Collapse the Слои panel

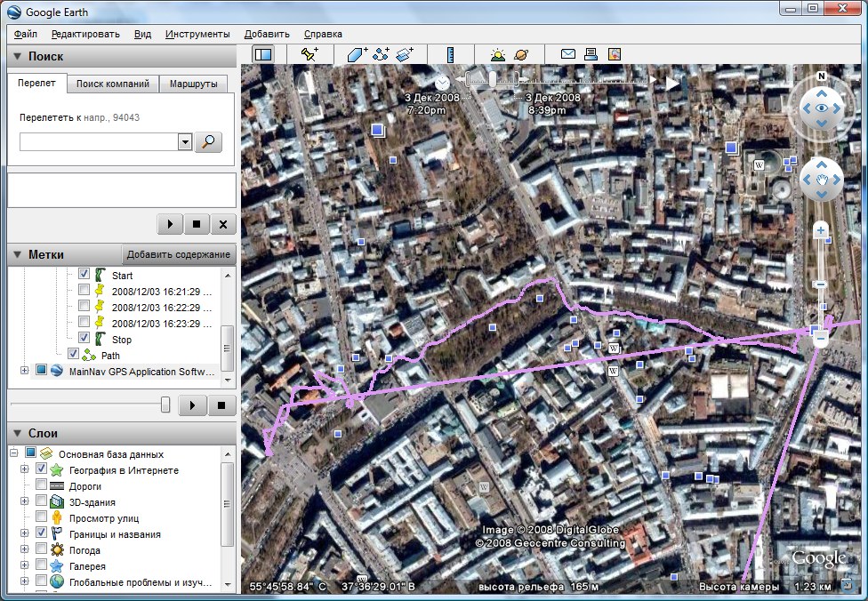(18, 433)
